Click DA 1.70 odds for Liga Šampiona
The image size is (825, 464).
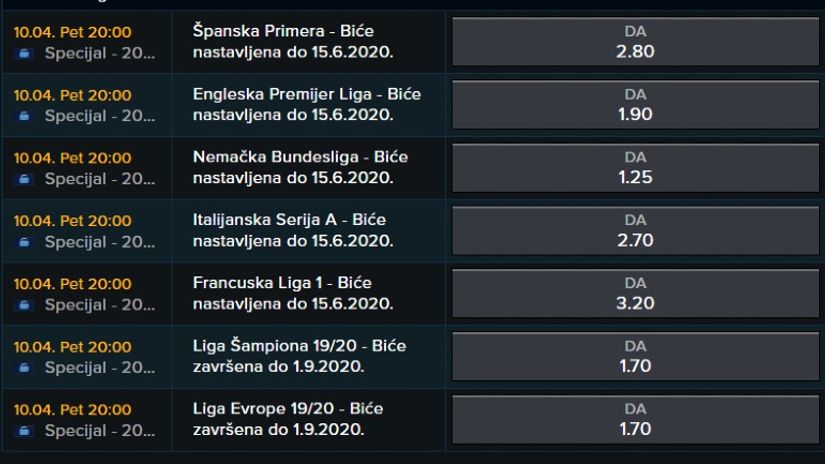(635, 356)
